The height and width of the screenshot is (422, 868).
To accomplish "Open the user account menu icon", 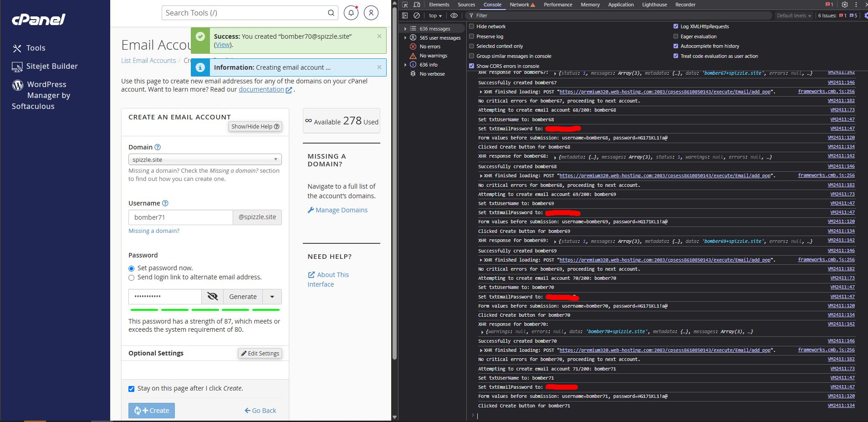I will [x=371, y=13].
